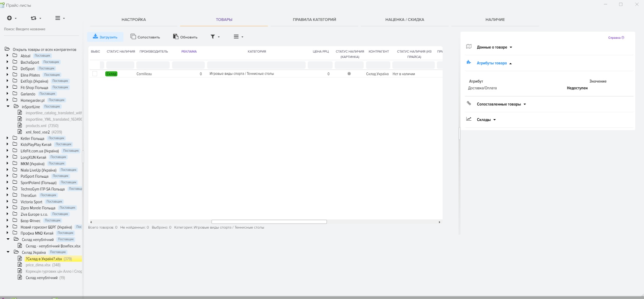Click the Cornilleau manufacturer cell
This screenshot has width=644, height=299.
click(x=144, y=74)
